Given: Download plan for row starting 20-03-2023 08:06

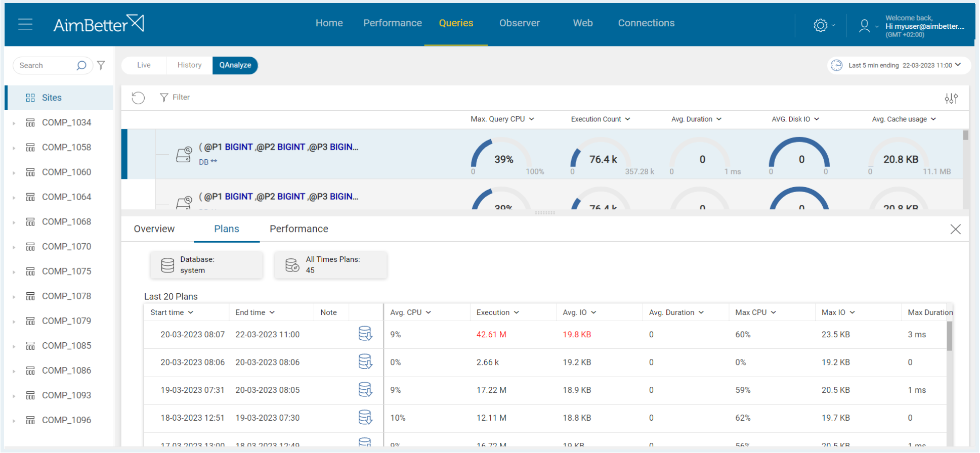Looking at the screenshot, I should [365, 361].
